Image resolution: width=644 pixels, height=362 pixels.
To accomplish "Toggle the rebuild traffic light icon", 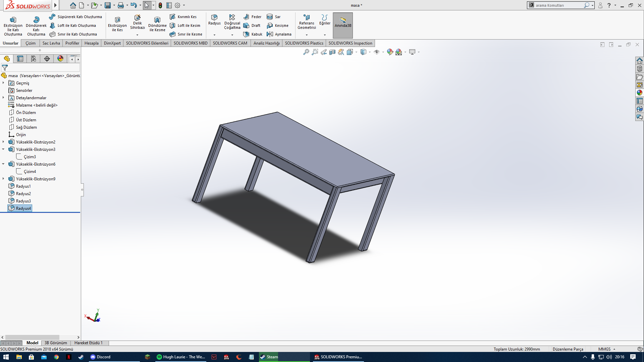I will pyautogui.click(x=160, y=5).
